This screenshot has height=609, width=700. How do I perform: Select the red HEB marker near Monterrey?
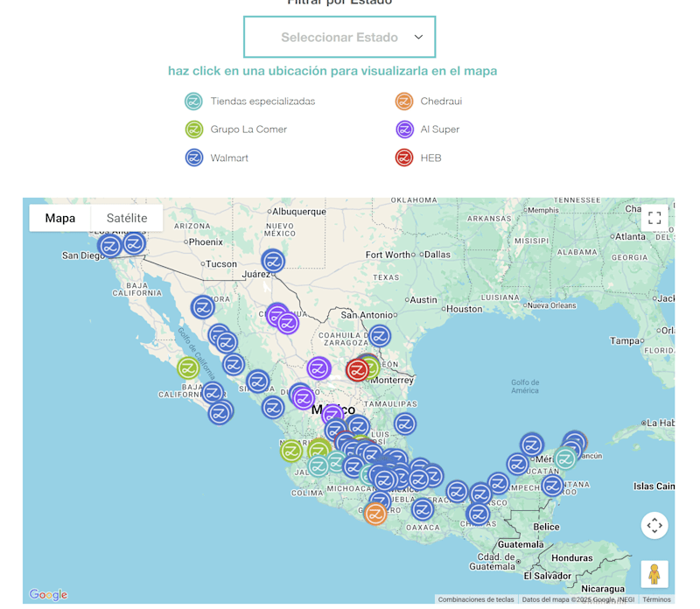coord(357,370)
